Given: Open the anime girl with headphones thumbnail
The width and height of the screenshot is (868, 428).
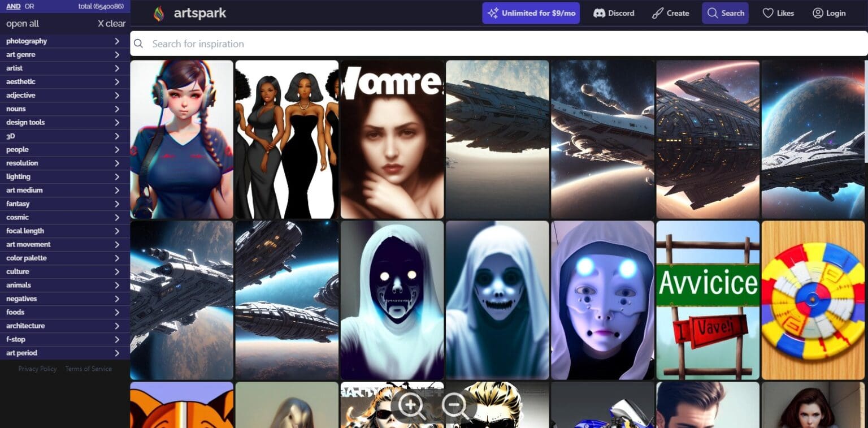Looking at the screenshot, I should point(181,139).
